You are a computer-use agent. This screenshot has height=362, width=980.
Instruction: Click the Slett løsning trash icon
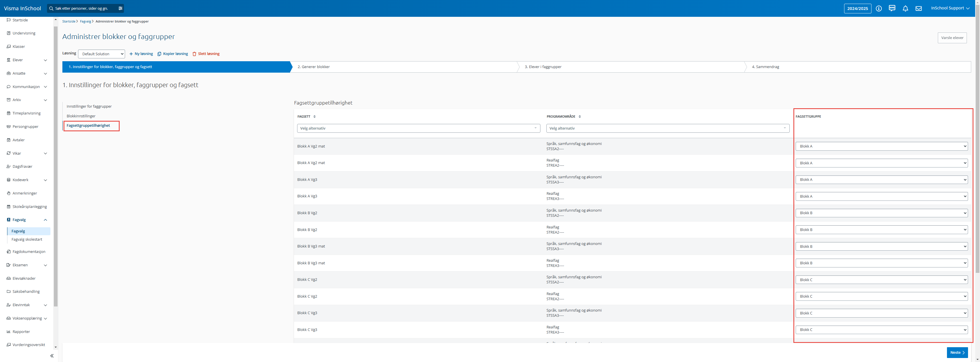(194, 54)
